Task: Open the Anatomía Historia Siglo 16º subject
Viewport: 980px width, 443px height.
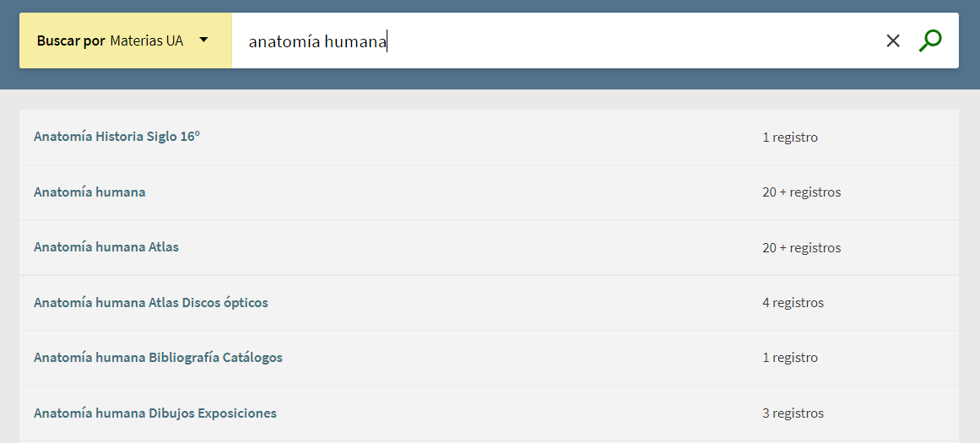Action: (x=116, y=137)
